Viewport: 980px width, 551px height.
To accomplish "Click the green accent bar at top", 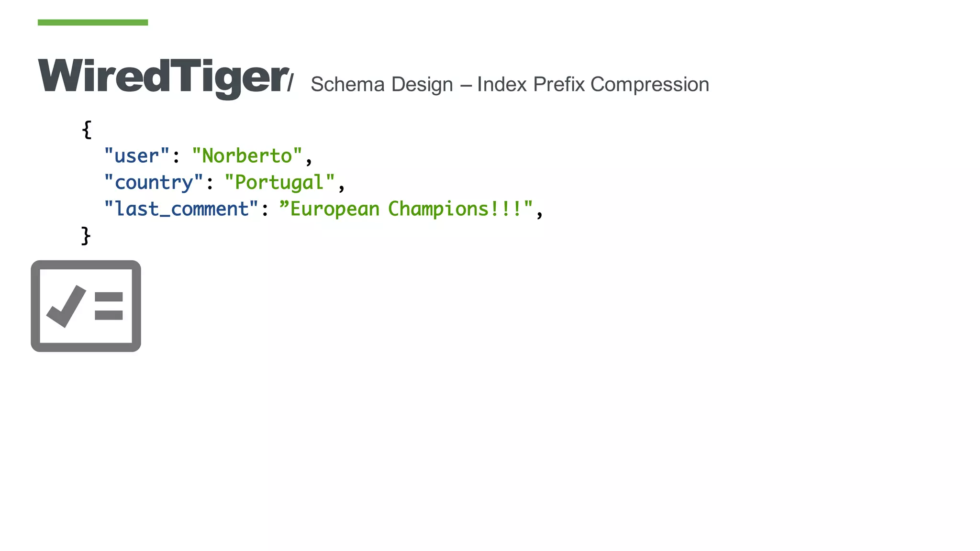I will (93, 22).
